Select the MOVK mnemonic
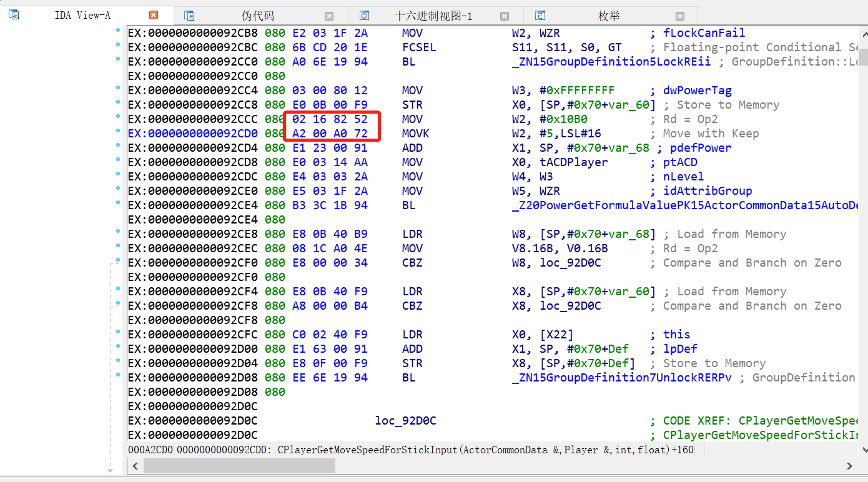868x482 pixels. coord(416,134)
